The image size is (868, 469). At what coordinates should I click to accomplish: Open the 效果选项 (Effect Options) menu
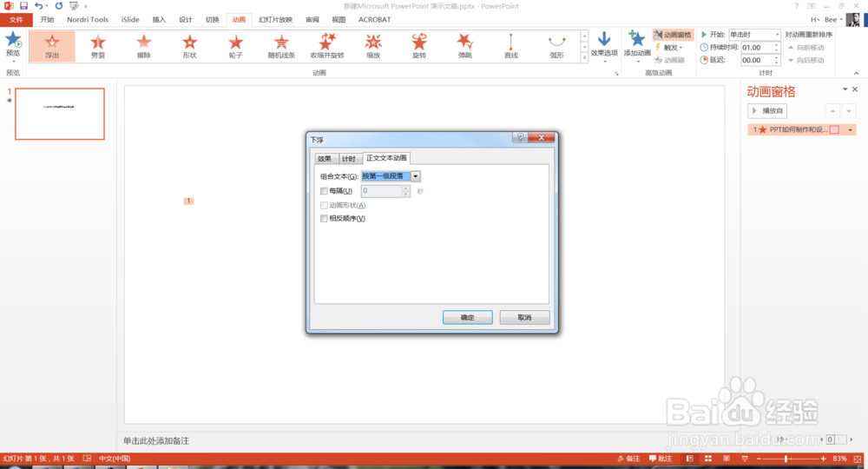(604, 46)
